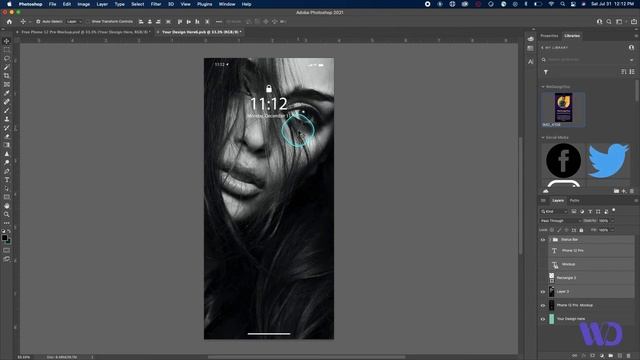Select the Pen tool
This screenshot has width=640, height=360.
click(7, 171)
